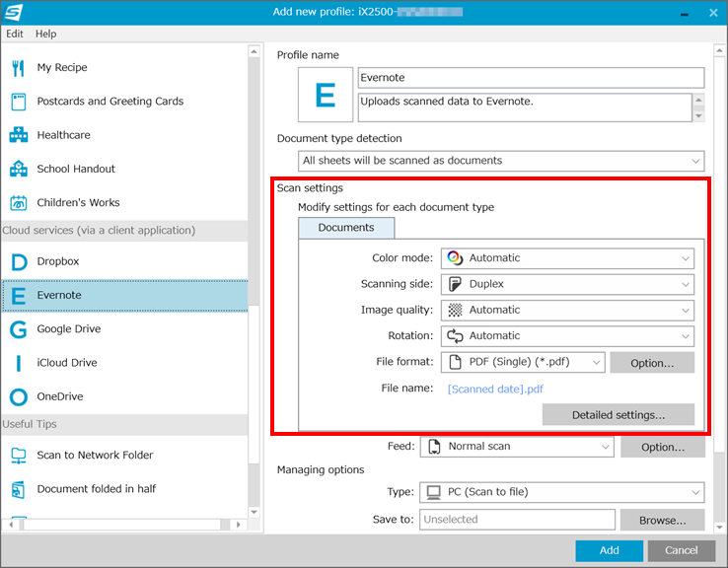Click settings pane scroll down arrow
728x568 pixels.
point(719,528)
